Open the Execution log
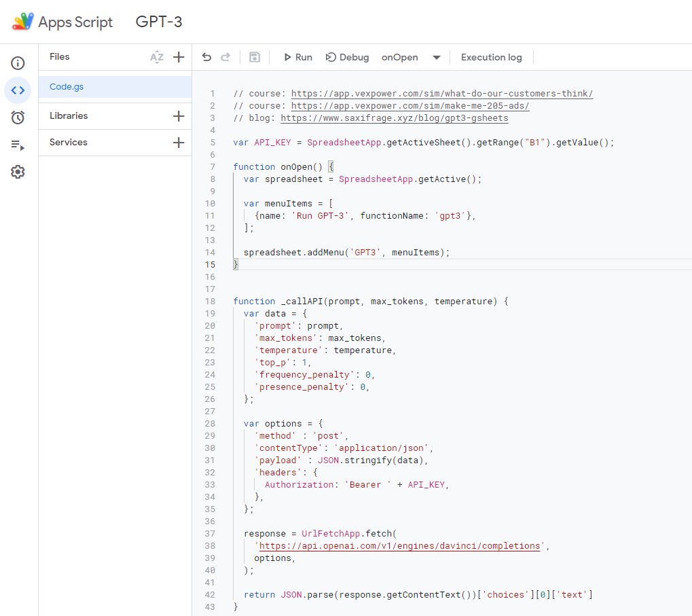The height and width of the screenshot is (616, 692). coord(491,57)
